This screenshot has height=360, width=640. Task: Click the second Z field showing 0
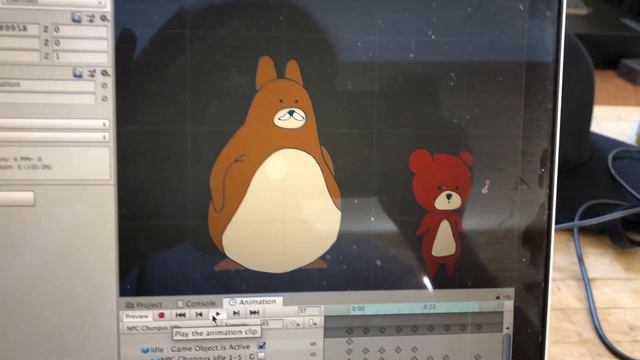(x=80, y=43)
